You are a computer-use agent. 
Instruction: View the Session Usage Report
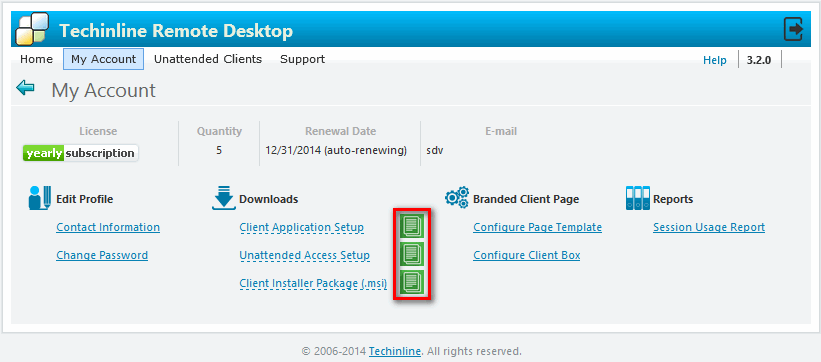pos(709,227)
